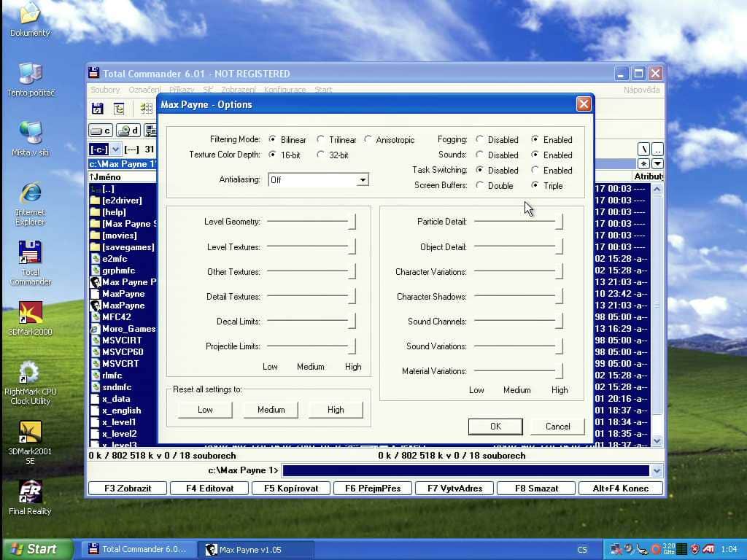Image resolution: width=747 pixels, height=560 pixels.
Task: Open the Tento počítač desktop icon
Action: 31,79
